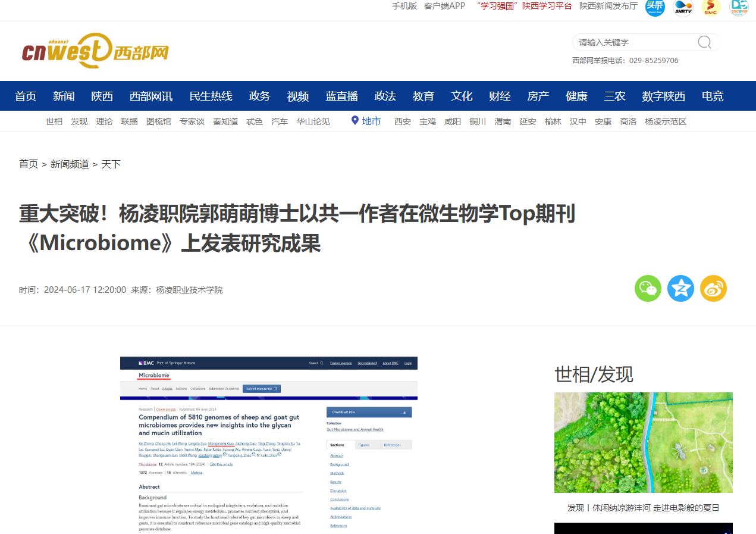Share article via Weibo icon
Viewport: 756px width, 534px height.
713,289
